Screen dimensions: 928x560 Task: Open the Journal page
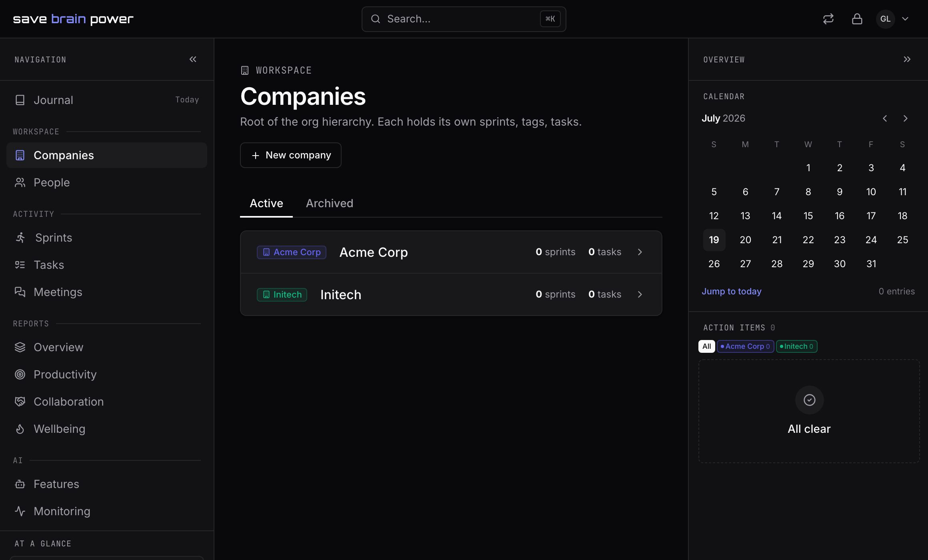[x=107, y=100]
